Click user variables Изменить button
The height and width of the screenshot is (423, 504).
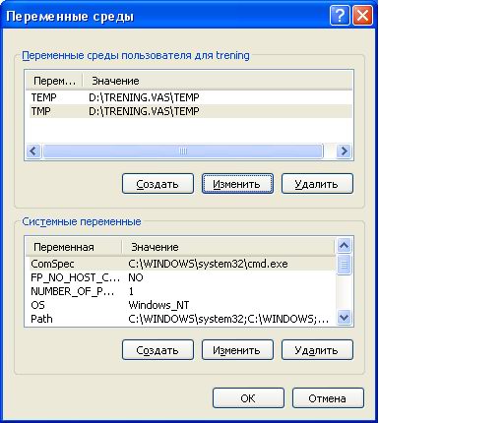pos(237,184)
